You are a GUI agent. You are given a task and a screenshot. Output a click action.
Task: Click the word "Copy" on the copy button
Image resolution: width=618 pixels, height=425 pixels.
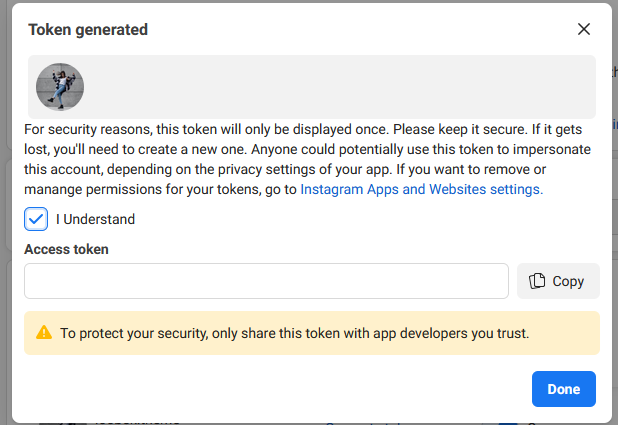568,281
